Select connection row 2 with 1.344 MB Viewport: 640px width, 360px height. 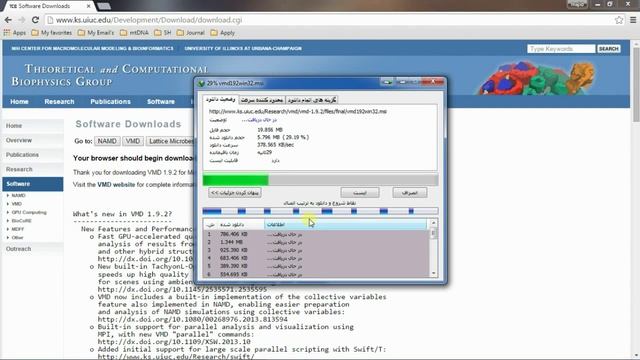point(316,242)
